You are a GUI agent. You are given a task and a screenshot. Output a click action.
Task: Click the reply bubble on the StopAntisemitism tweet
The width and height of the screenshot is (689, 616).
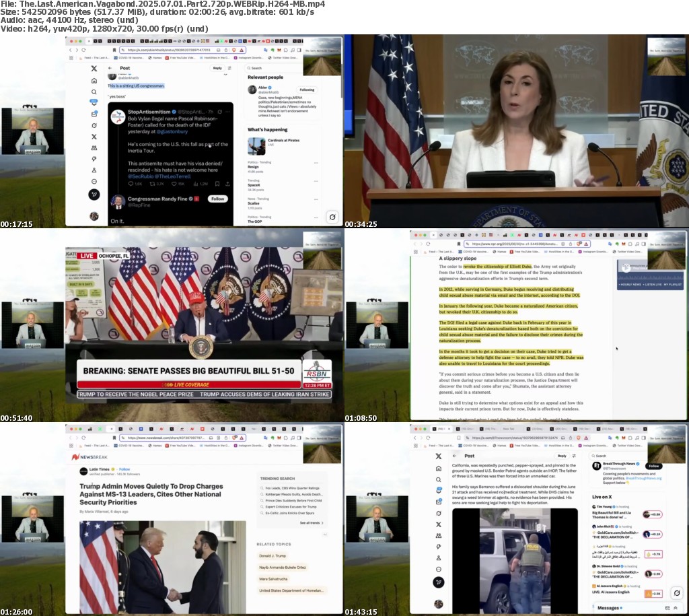131,184
